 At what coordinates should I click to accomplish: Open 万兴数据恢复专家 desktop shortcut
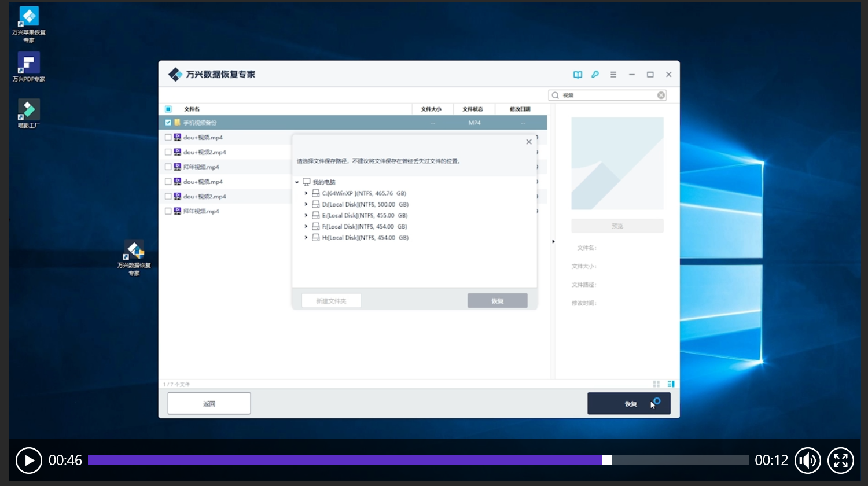click(x=134, y=258)
